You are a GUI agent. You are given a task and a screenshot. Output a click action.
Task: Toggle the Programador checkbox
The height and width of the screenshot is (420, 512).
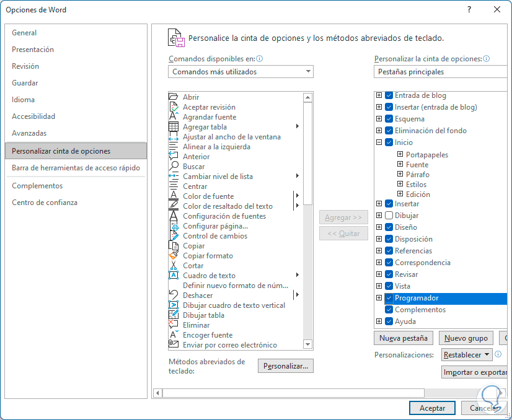pyautogui.click(x=389, y=298)
